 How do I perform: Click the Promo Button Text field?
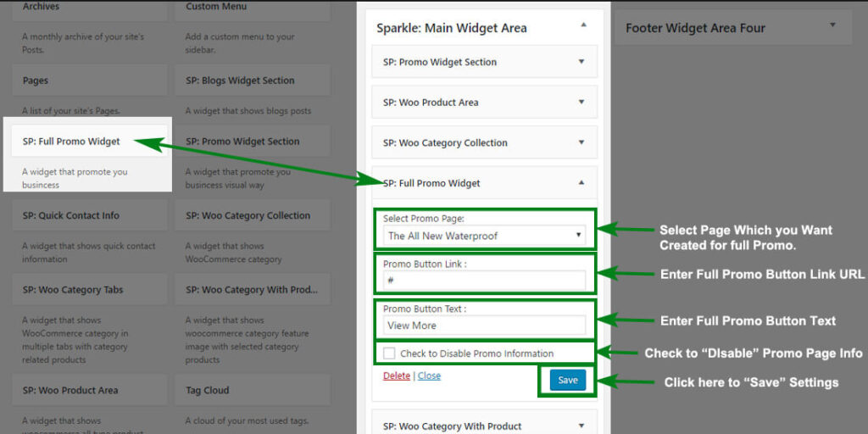485,325
